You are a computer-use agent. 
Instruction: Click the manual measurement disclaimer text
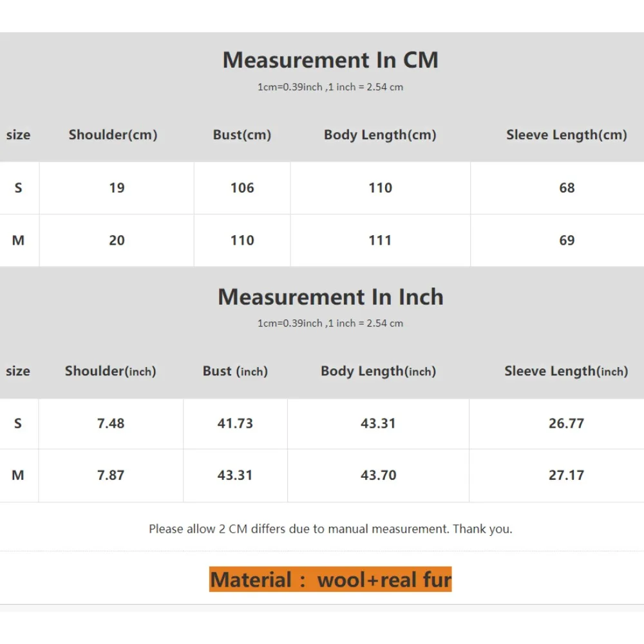pos(330,529)
